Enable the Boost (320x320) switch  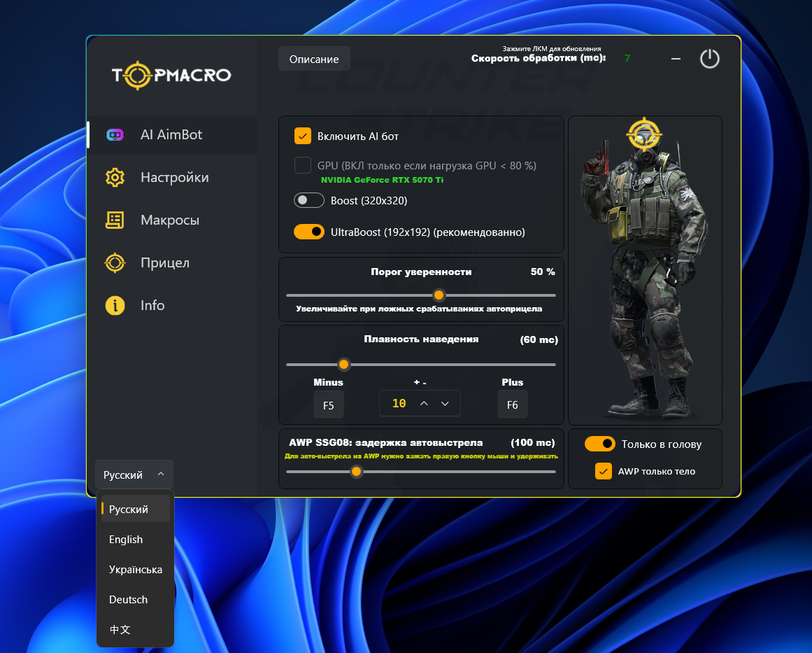pos(309,201)
